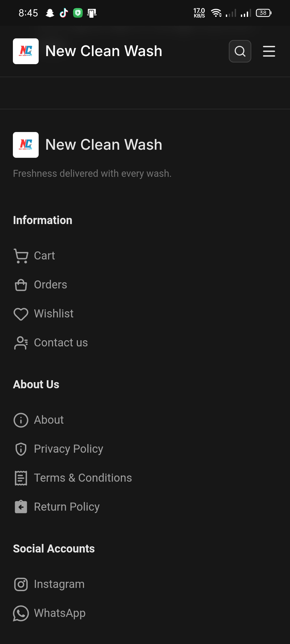Tap the WhatsApp logo icon
Screen dimensions: 290x644
click(21, 613)
